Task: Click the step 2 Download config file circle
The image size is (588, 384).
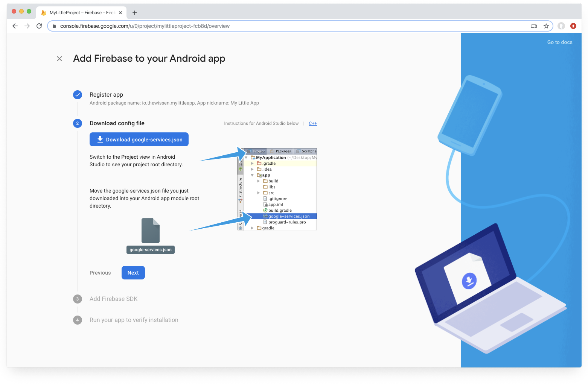Action: pyautogui.click(x=77, y=123)
